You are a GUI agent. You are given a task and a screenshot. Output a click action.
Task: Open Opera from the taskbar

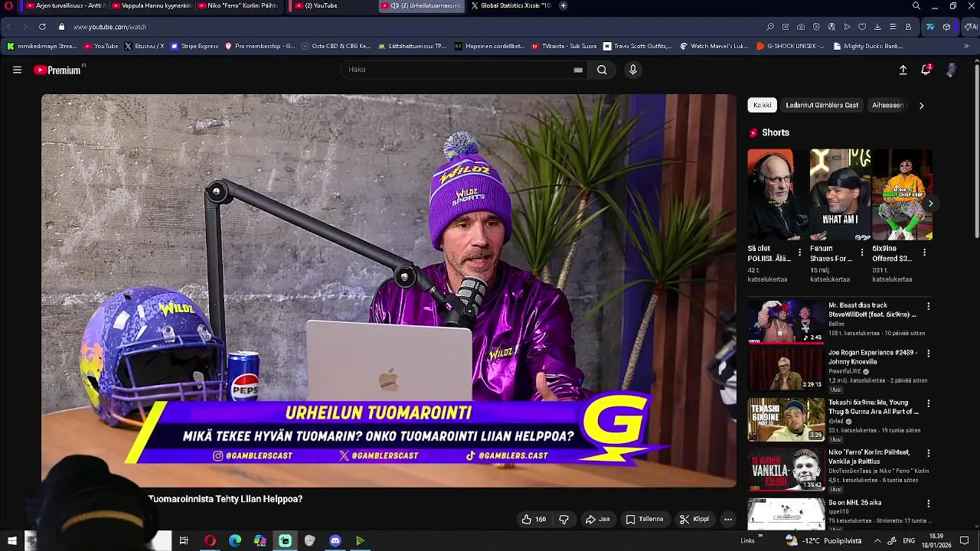[210, 541]
